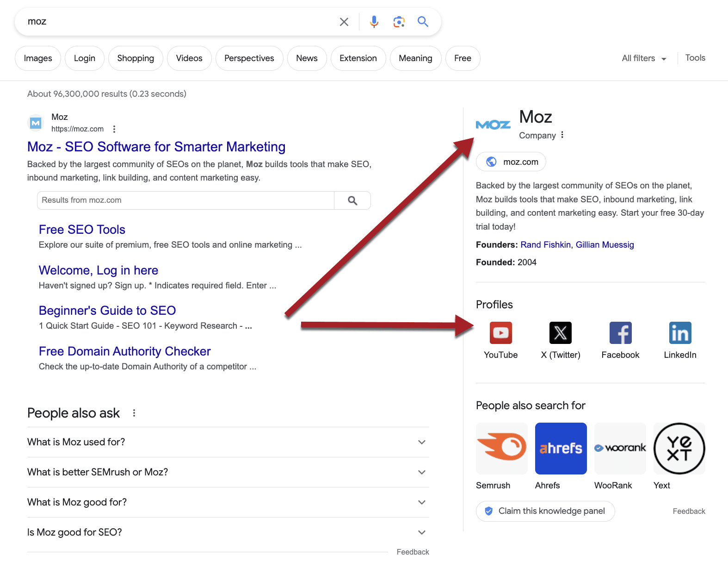Start voice search with the microphone icon
728x574 pixels.
tap(374, 22)
